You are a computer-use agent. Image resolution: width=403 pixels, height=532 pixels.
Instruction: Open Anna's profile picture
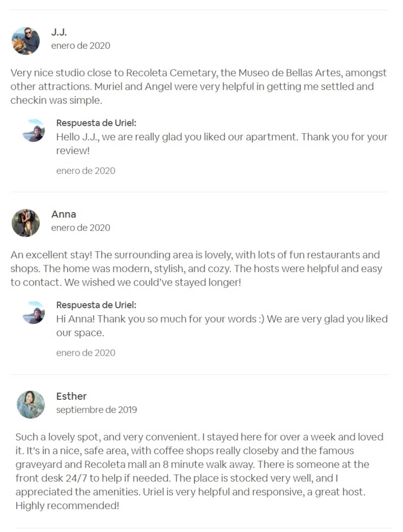[x=26, y=223]
